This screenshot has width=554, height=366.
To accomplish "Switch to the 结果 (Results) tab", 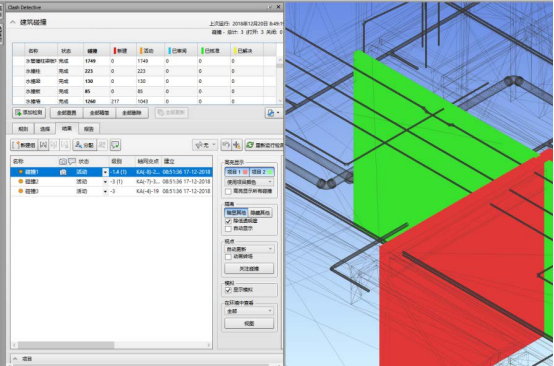I will [x=67, y=128].
